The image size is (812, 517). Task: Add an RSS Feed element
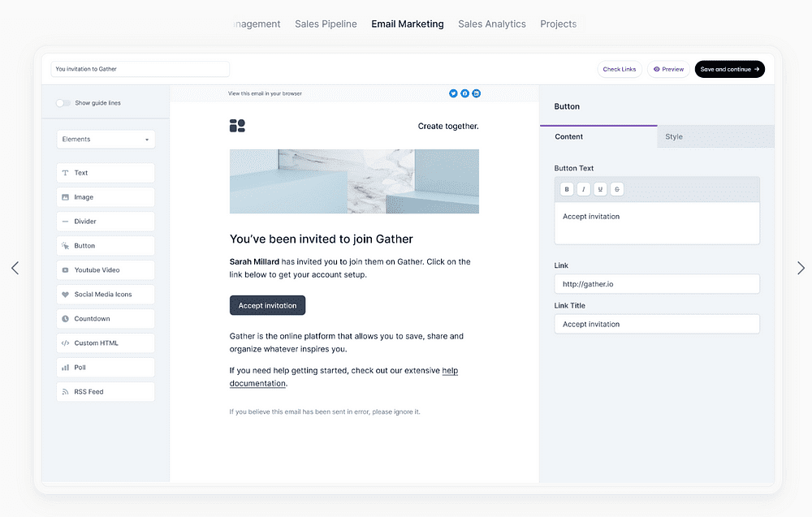[x=106, y=392]
